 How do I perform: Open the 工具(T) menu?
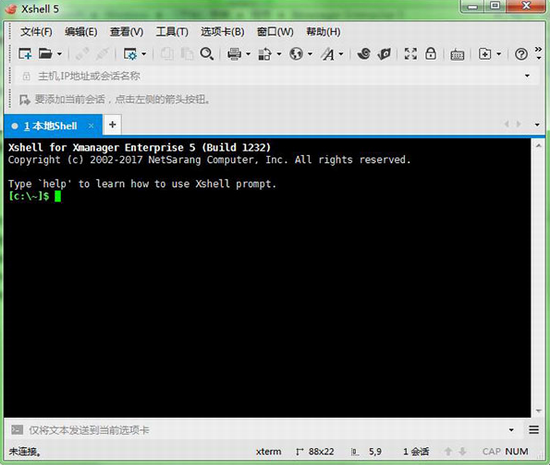pyautogui.click(x=172, y=32)
